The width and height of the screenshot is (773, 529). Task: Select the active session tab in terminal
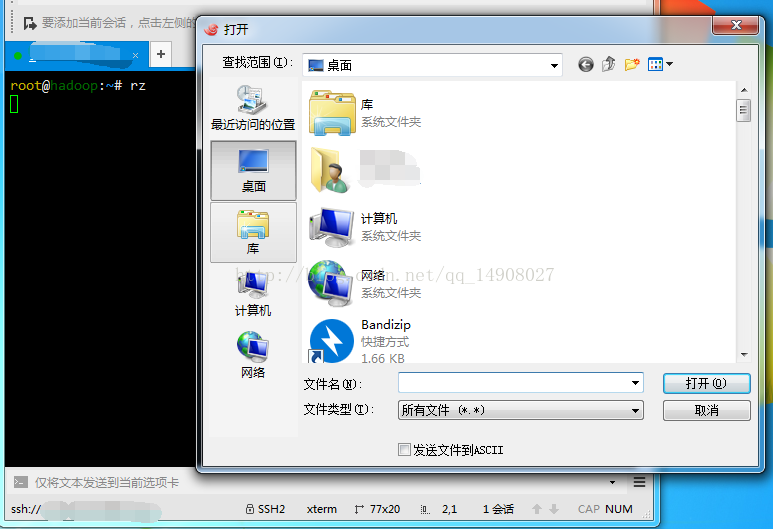coord(77,55)
